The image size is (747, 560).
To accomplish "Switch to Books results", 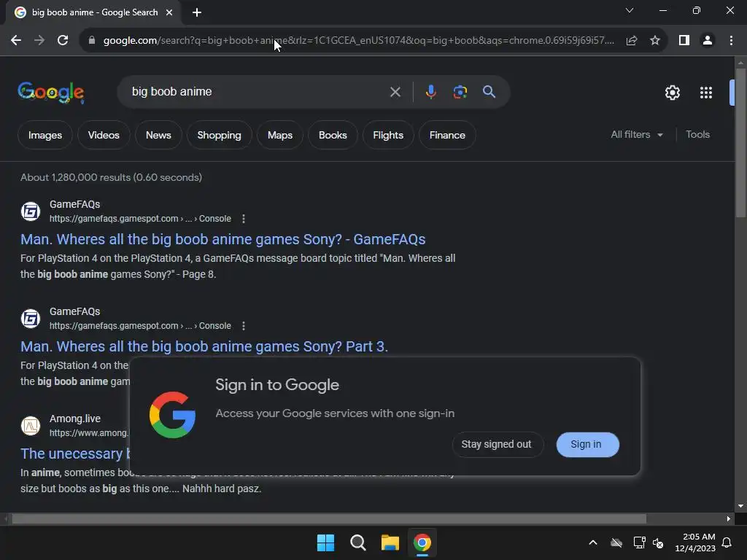I will [x=333, y=135].
